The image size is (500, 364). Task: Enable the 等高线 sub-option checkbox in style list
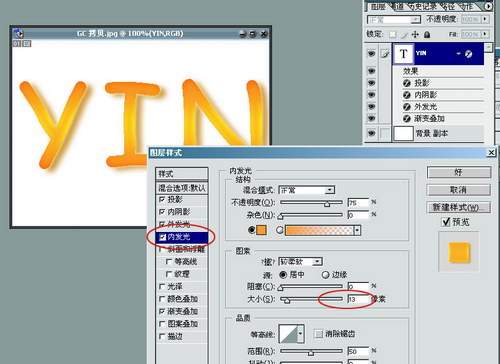click(169, 262)
